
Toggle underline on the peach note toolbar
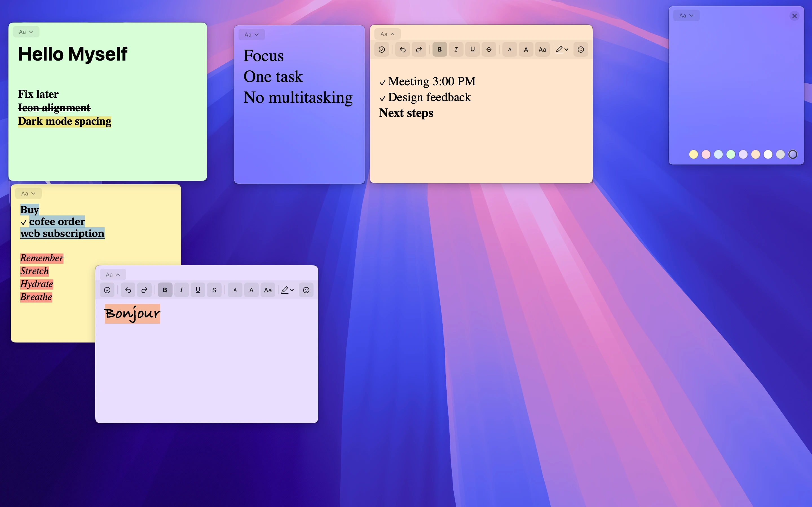tap(472, 49)
